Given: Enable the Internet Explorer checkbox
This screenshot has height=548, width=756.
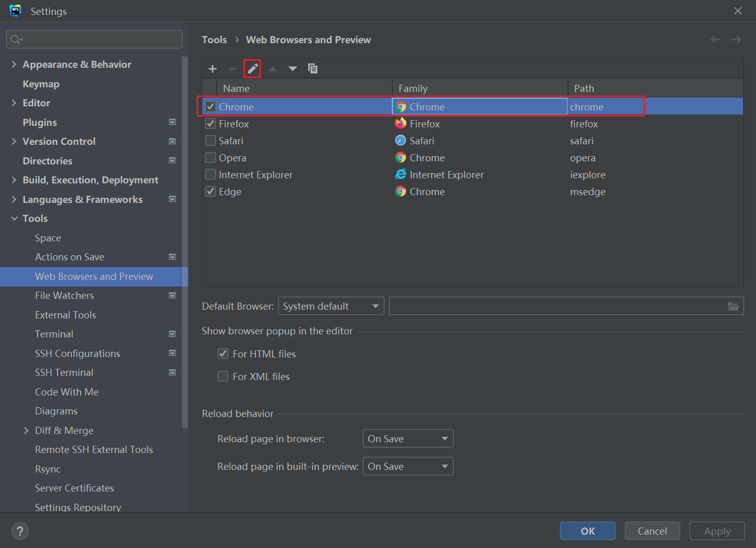Looking at the screenshot, I should (x=211, y=175).
